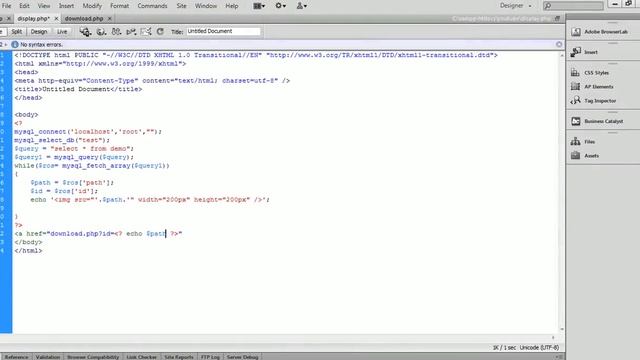This screenshot has width=640, height=360.
Task: Click the Check browser compatibility icon
Action: [146, 31]
